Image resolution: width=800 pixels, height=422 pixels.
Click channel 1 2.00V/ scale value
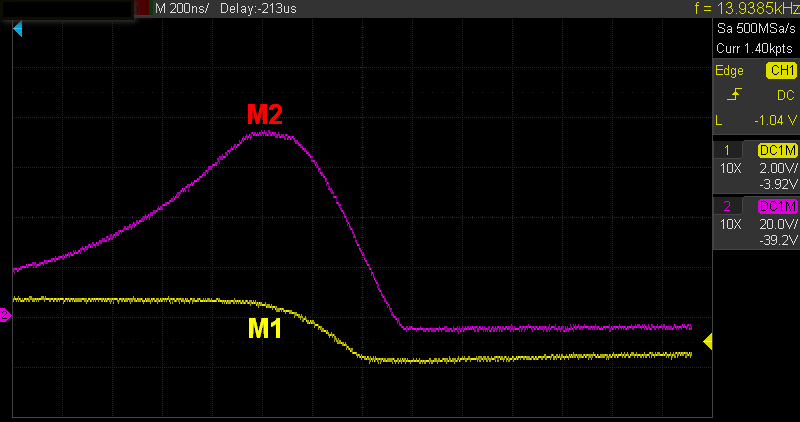coord(779,168)
